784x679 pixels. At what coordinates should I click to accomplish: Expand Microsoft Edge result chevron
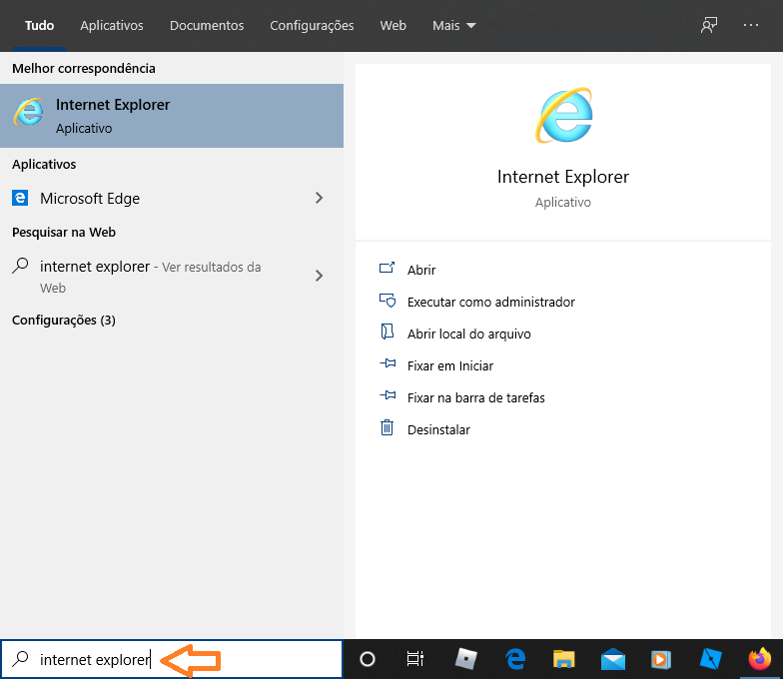tap(320, 198)
